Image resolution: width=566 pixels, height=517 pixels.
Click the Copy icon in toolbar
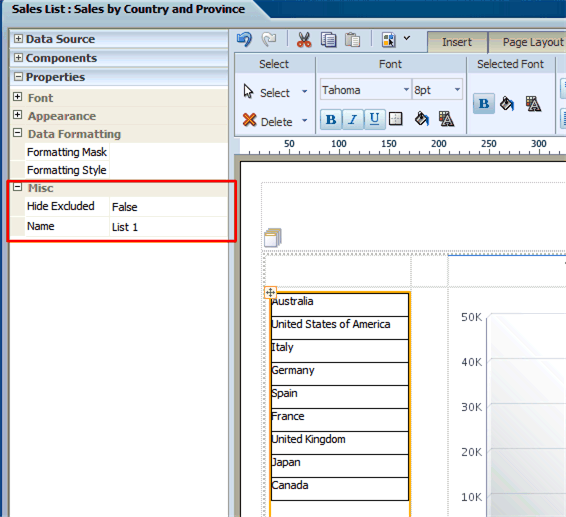click(328, 39)
